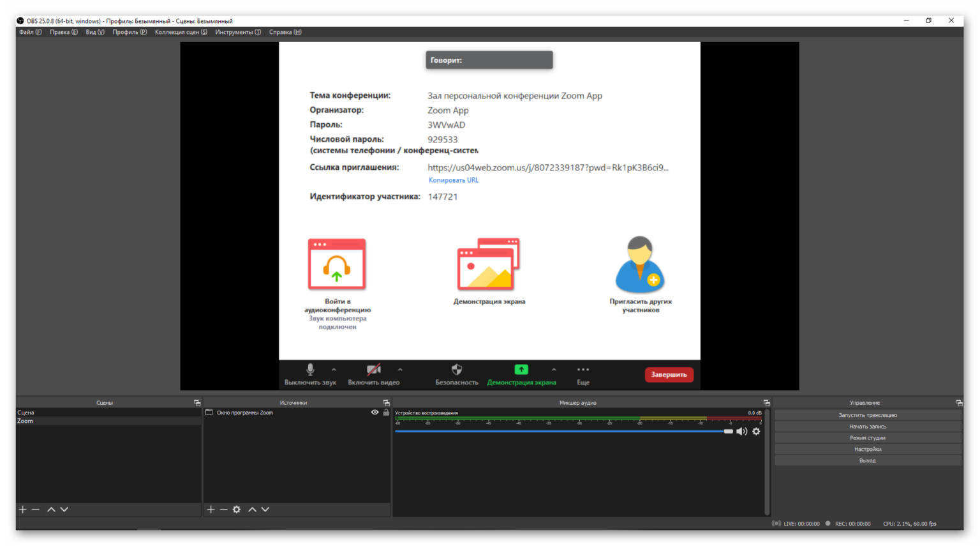Open the Файл menu
The width and height of the screenshot is (980, 546).
pyautogui.click(x=30, y=32)
